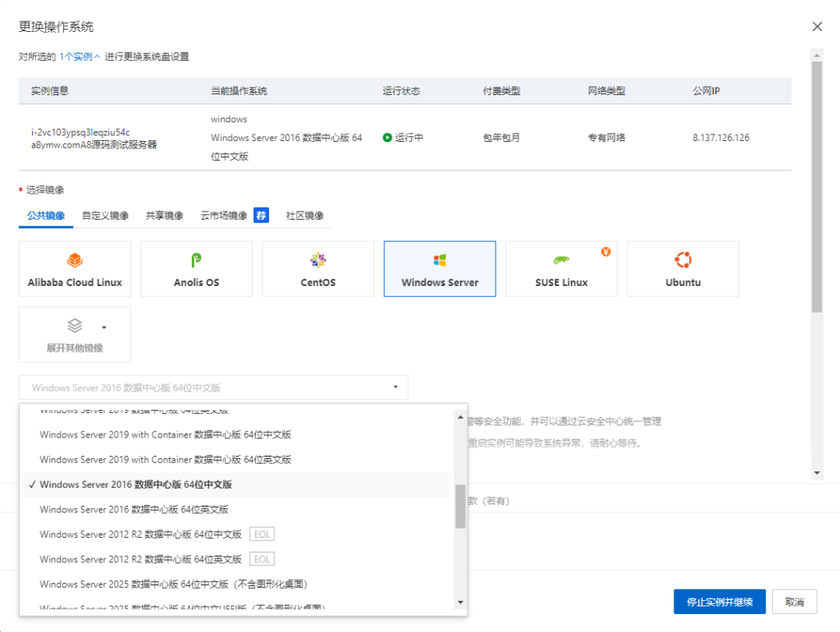This screenshot has height=632, width=840.
Task: Open the 社区镜像 tab
Action: [305, 216]
